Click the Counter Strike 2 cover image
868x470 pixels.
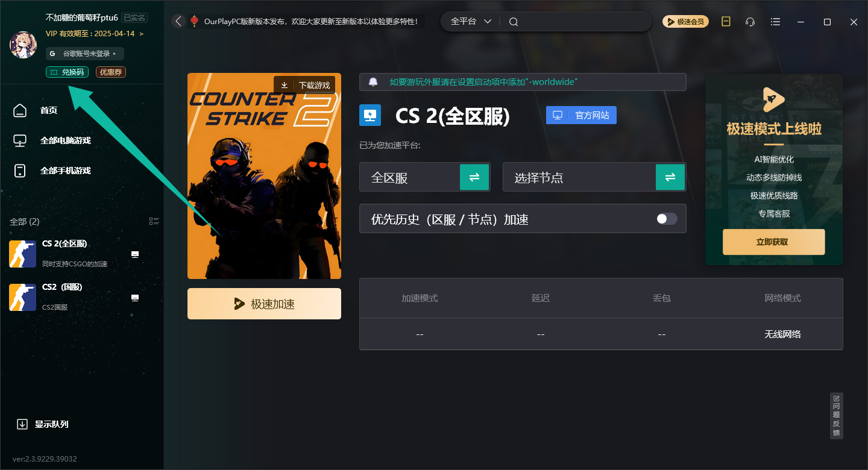point(264,176)
